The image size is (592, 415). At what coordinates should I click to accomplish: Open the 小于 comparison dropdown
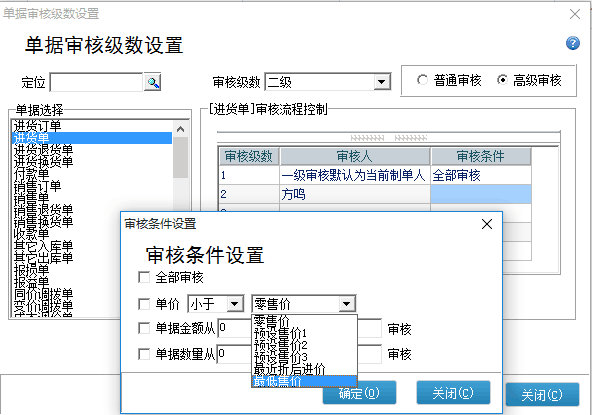pyautogui.click(x=234, y=304)
